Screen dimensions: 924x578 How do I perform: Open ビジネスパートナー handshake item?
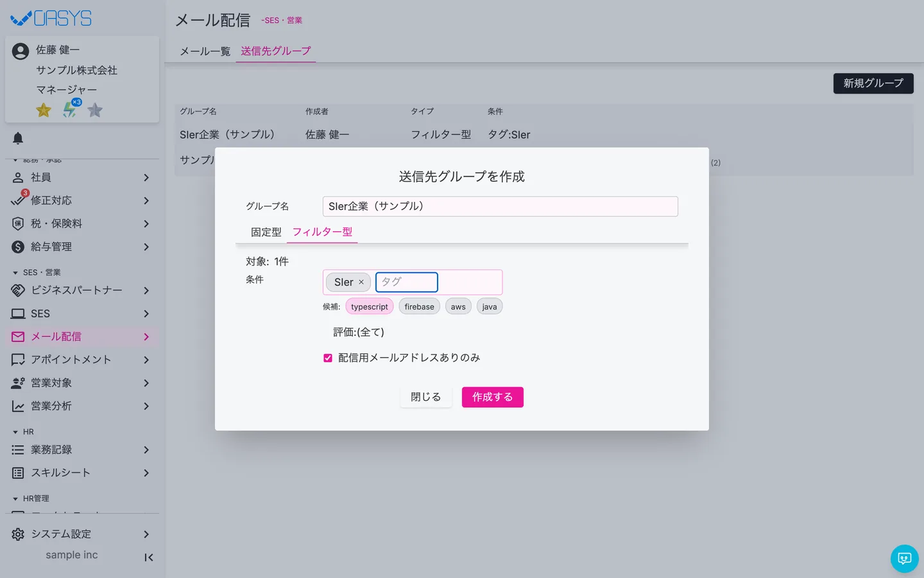coord(82,290)
